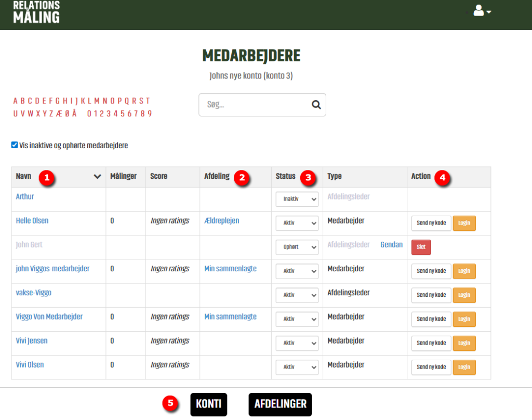Screen dimensions: 532x420
Task: Open the user account menu icon
Action: [x=482, y=11]
